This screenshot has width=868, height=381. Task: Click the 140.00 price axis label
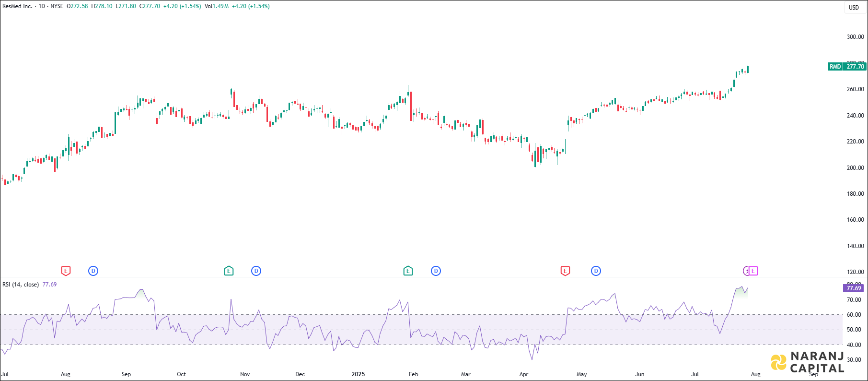(x=856, y=246)
